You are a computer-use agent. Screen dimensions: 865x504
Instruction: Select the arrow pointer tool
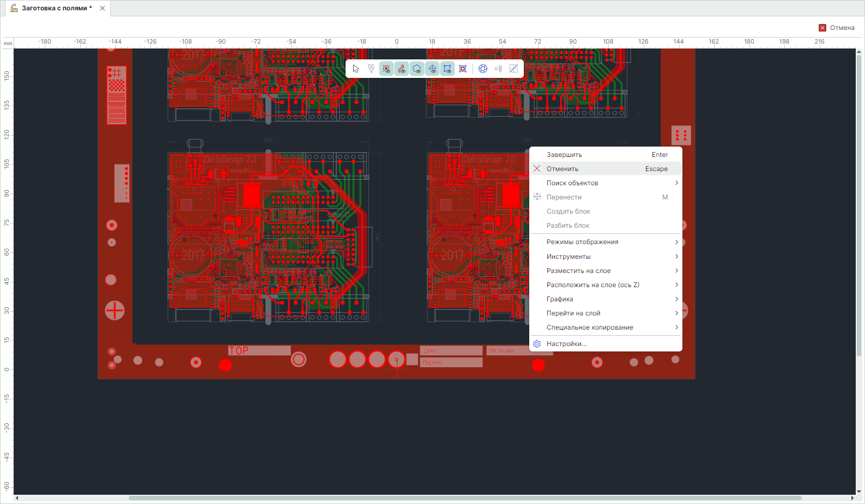[356, 69]
